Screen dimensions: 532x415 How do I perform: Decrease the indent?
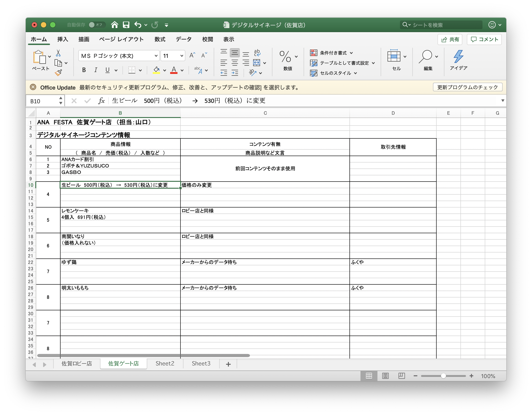[x=224, y=73]
